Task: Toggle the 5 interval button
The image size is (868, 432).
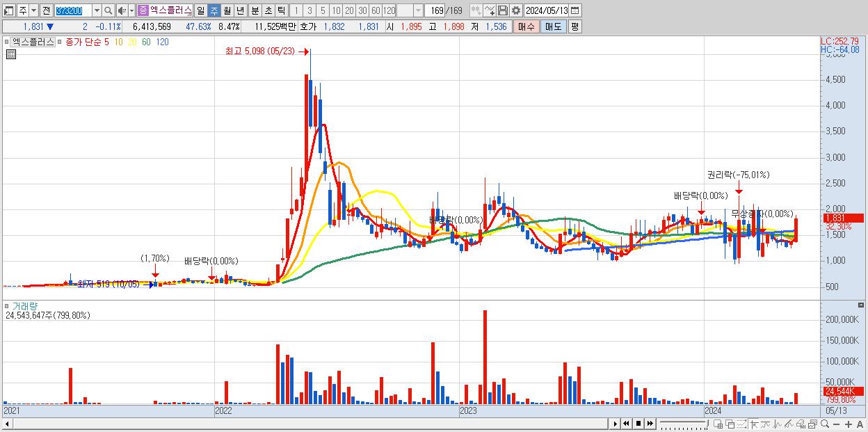Action: [x=323, y=10]
